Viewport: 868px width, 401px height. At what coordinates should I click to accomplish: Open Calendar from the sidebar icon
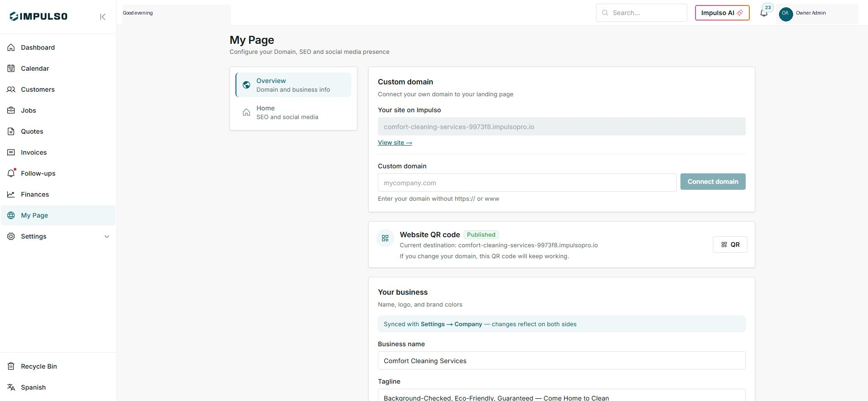click(x=11, y=68)
